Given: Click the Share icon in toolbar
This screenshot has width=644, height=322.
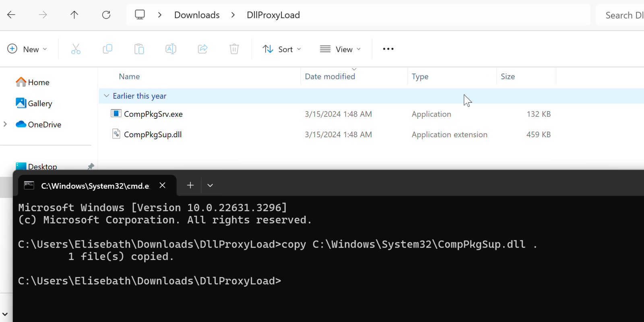Looking at the screenshot, I should pyautogui.click(x=202, y=49).
